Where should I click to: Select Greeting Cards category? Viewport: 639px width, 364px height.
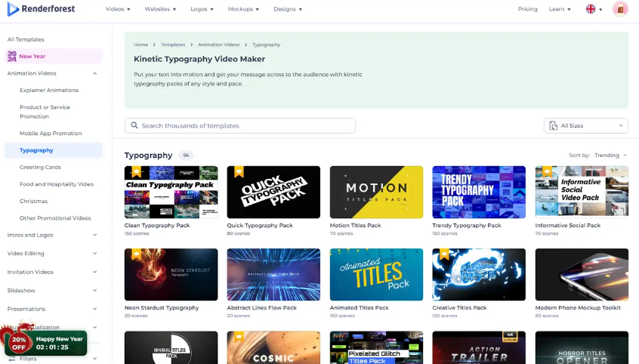[40, 167]
